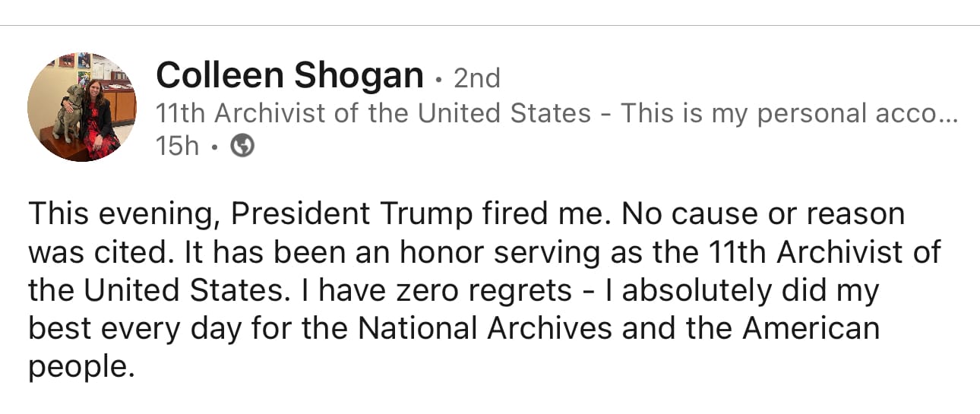
Task: Click "American" at the end of the fourth line
Action: (x=811, y=328)
